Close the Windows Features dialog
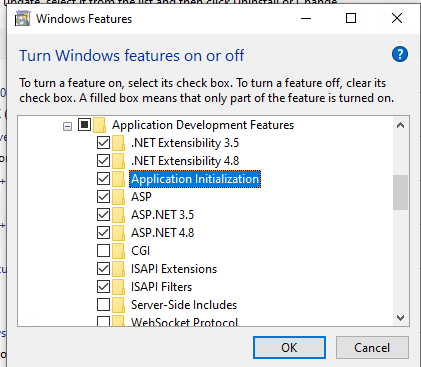The height and width of the screenshot is (367, 421). 397,18
